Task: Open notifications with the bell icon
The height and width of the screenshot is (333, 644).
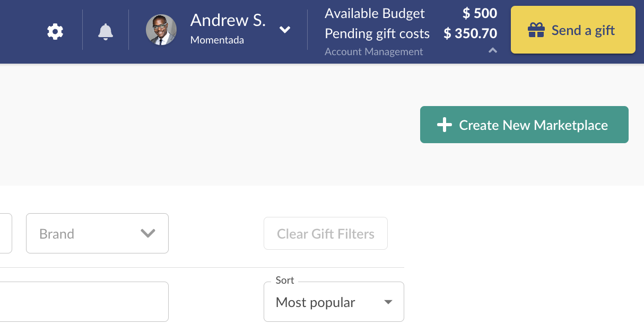Action: click(x=106, y=32)
